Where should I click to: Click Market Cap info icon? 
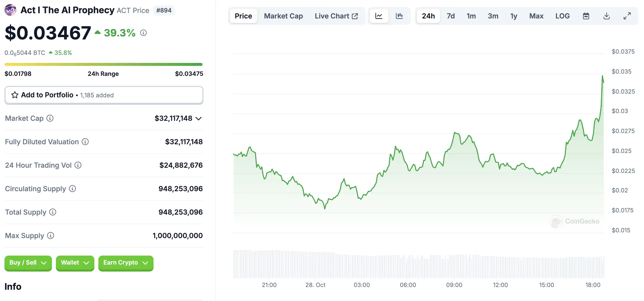tap(50, 118)
